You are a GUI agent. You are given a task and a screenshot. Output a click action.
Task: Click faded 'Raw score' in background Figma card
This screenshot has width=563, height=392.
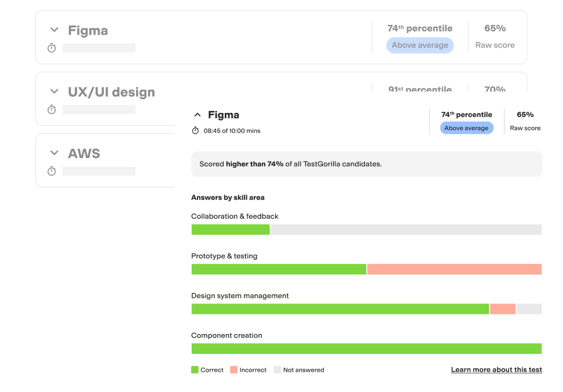click(x=495, y=45)
